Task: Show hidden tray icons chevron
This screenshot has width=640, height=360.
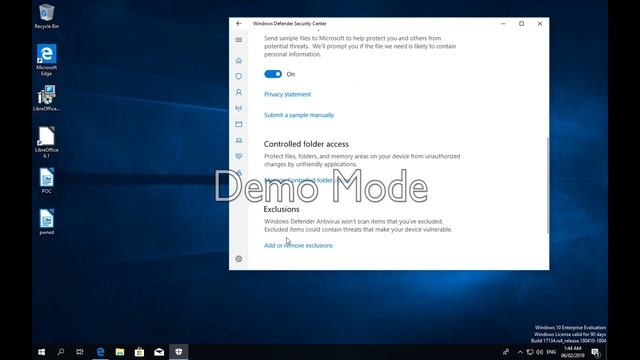Action: click(x=520, y=352)
